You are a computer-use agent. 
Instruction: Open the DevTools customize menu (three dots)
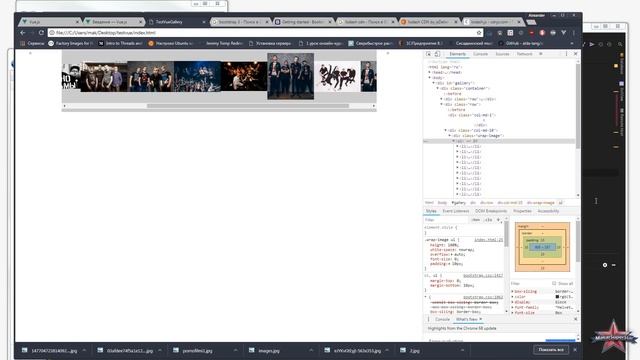click(x=566, y=54)
